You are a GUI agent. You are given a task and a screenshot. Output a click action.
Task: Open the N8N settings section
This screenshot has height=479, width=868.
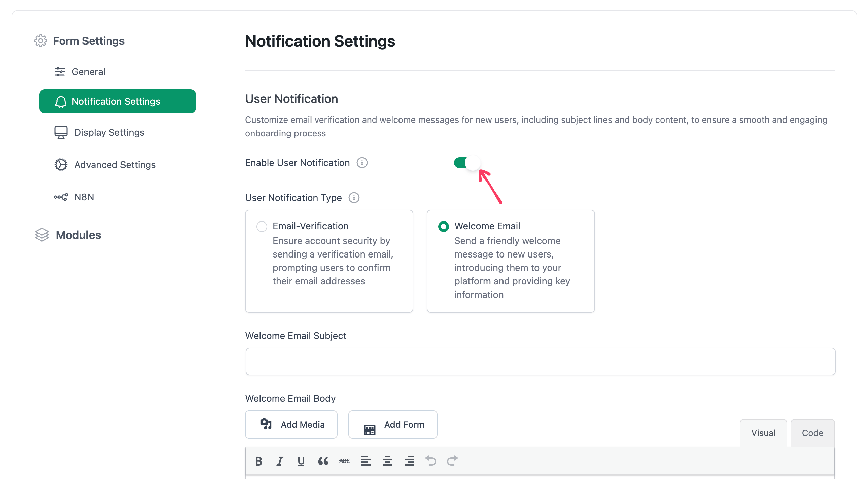(74, 197)
